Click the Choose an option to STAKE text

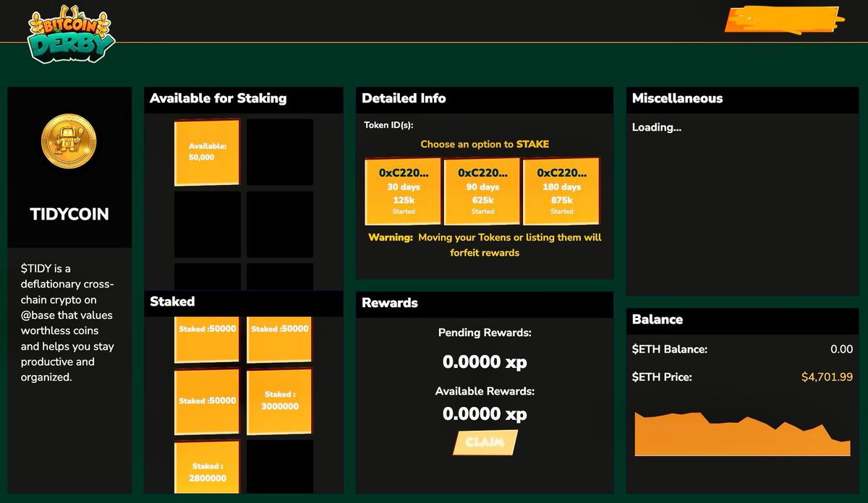[x=485, y=145]
